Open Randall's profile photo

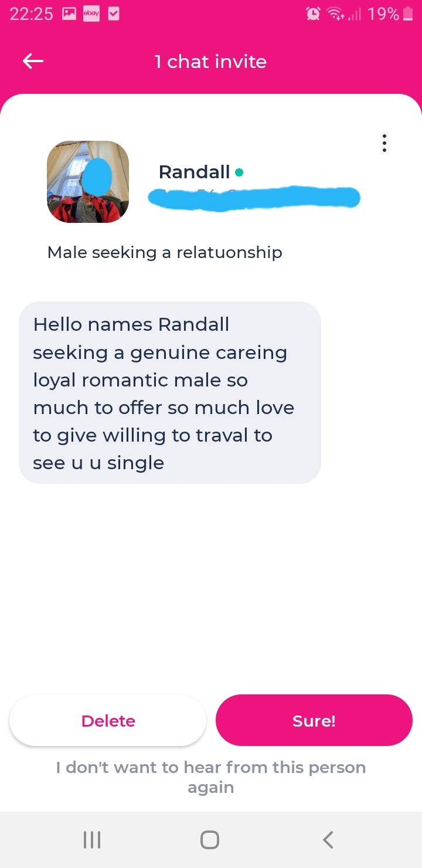pos(88,182)
